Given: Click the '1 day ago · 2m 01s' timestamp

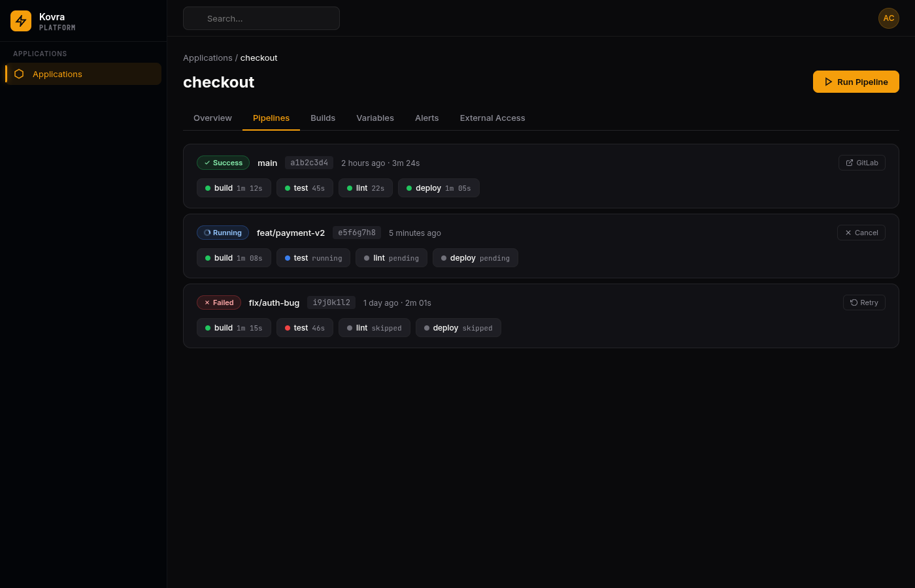Looking at the screenshot, I should [x=397, y=302].
